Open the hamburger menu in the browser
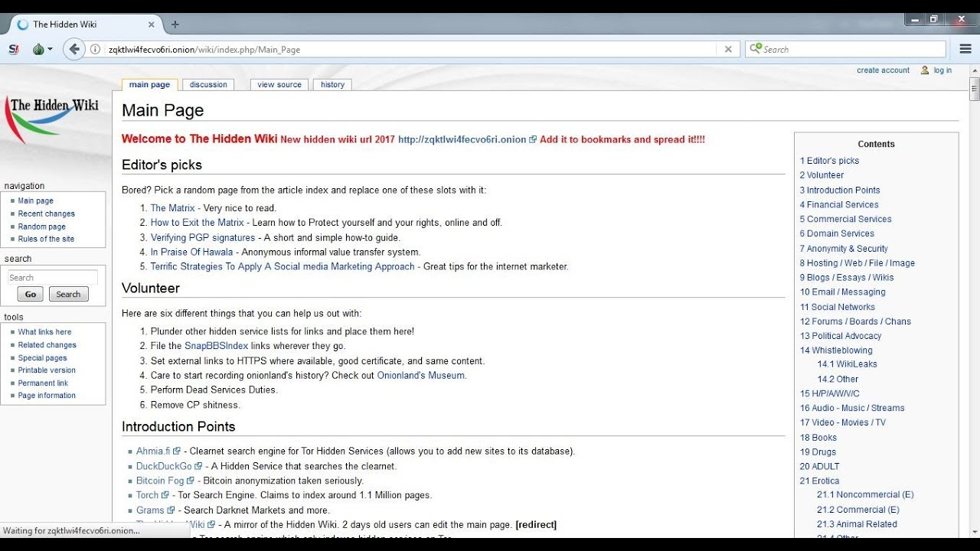 (965, 49)
